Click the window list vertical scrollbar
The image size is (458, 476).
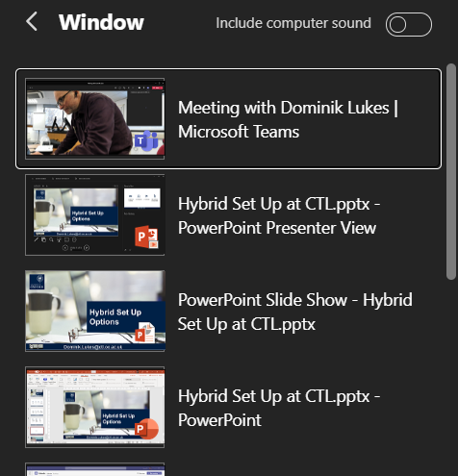pyautogui.click(x=451, y=172)
